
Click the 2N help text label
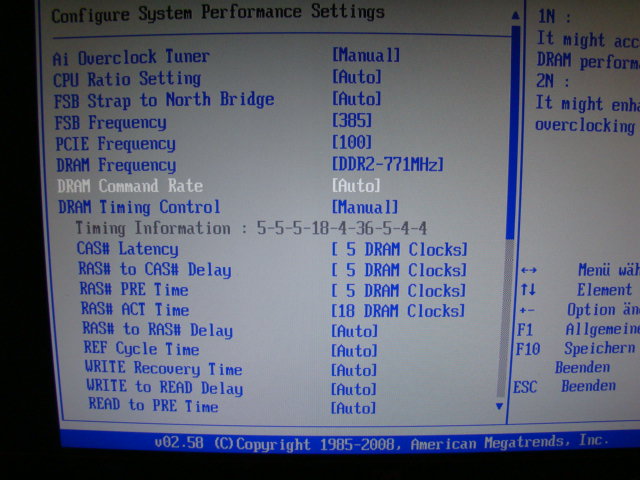pyautogui.click(x=552, y=81)
